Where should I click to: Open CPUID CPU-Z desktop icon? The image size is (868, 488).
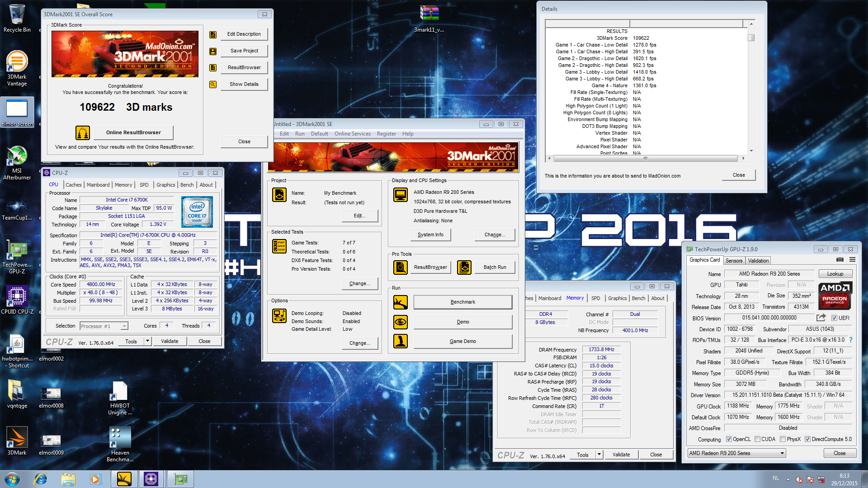[x=17, y=300]
